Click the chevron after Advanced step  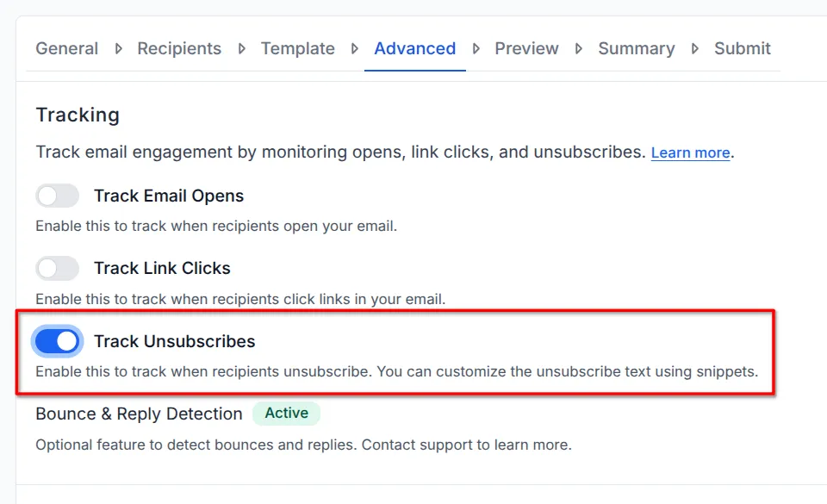(475, 49)
